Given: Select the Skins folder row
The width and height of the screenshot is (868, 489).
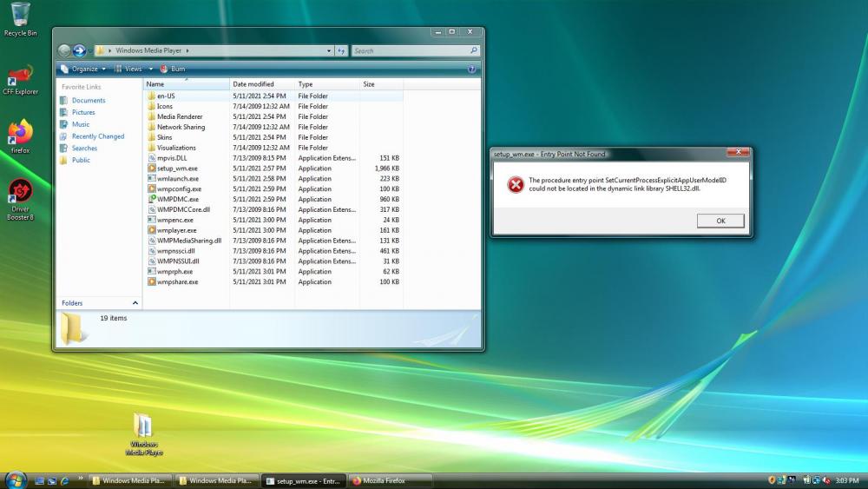Looking at the screenshot, I should point(274,137).
